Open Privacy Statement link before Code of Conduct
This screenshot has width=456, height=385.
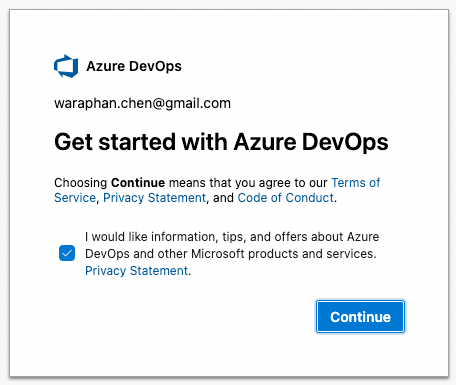coord(154,198)
